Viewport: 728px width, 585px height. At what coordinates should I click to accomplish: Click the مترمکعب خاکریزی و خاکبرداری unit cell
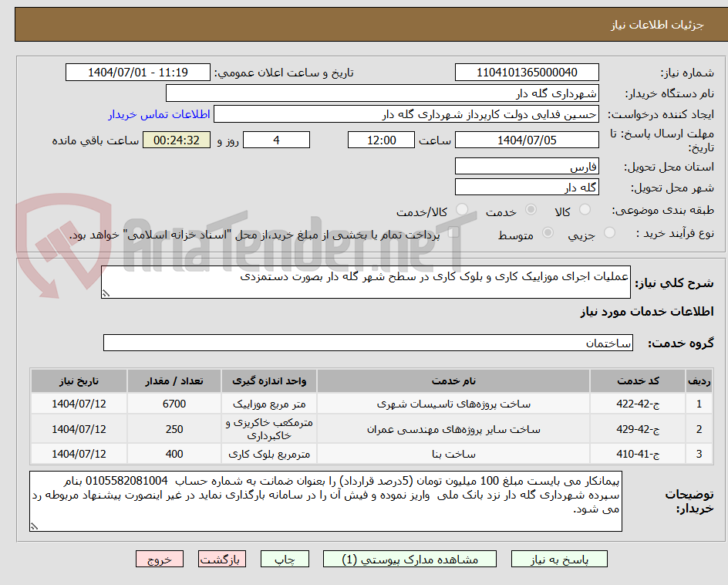tap(269, 429)
